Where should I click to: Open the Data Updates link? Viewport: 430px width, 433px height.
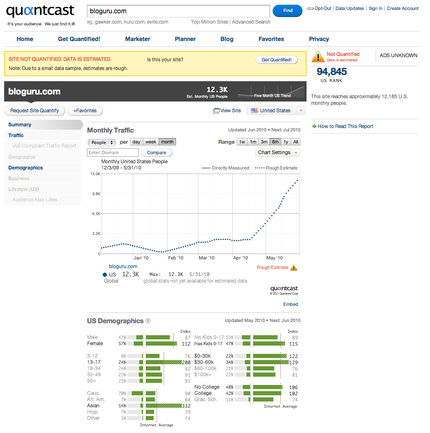pyautogui.click(x=350, y=8)
